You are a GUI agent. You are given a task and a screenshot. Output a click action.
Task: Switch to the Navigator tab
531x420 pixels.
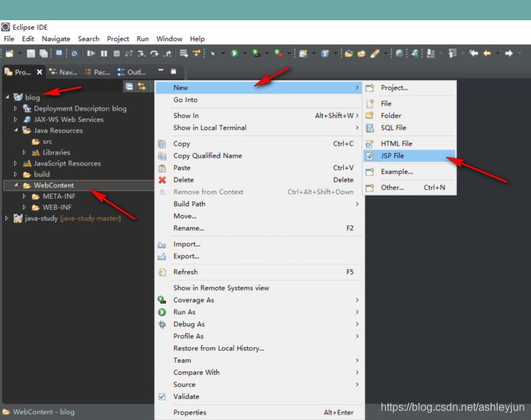tap(63, 72)
